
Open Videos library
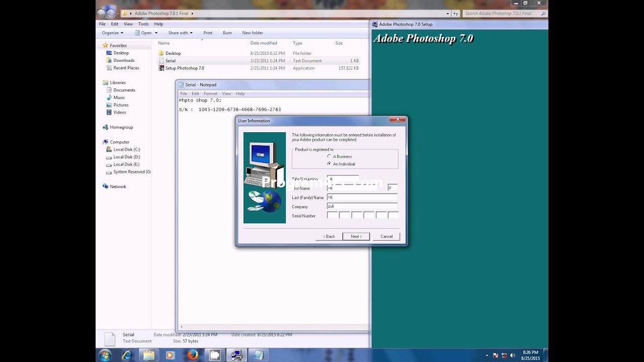(x=120, y=113)
